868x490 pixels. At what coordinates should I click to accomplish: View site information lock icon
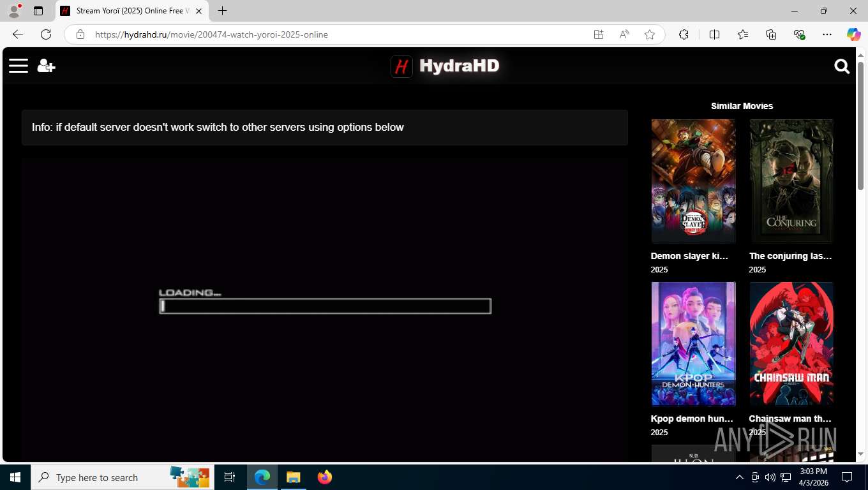click(x=80, y=34)
